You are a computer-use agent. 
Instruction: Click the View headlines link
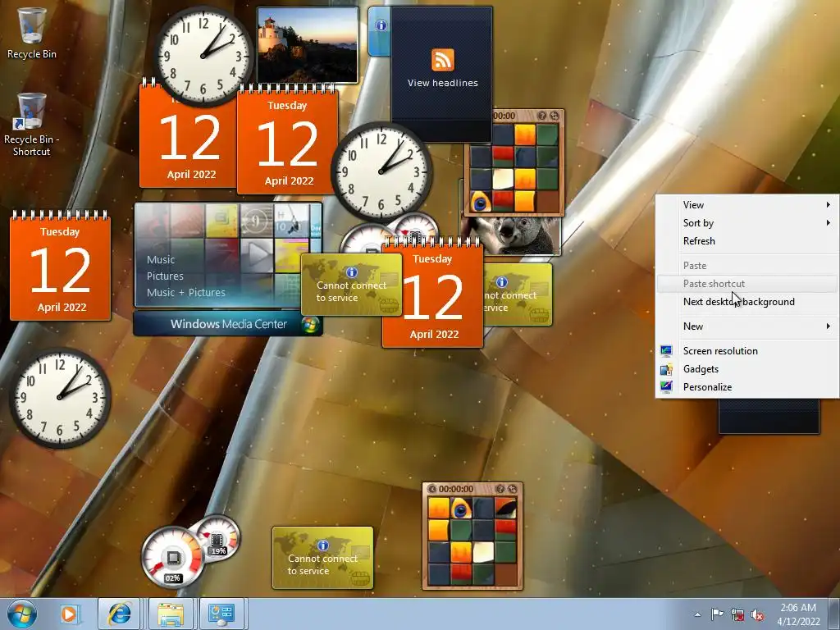point(442,83)
